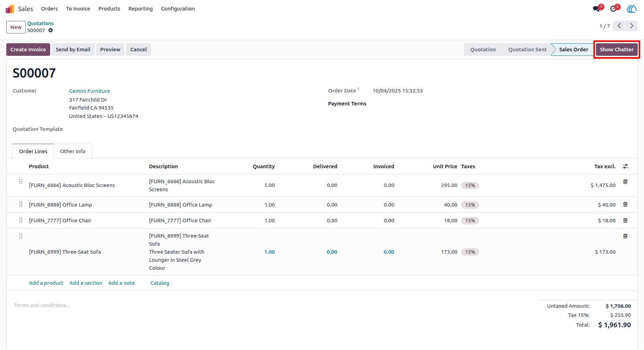Delete the Office Chair order line

click(625, 221)
